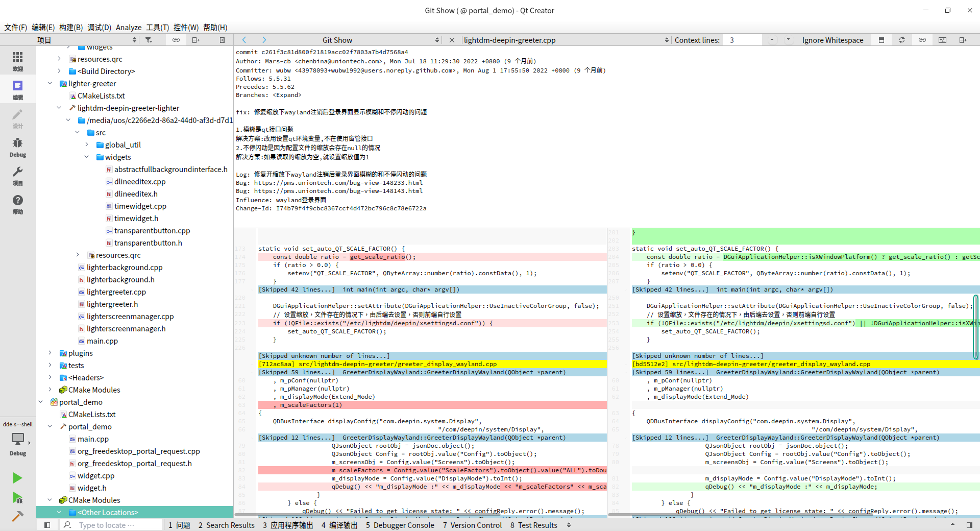Open the Analyze menu
The image size is (980, 531).
[129, 28]
